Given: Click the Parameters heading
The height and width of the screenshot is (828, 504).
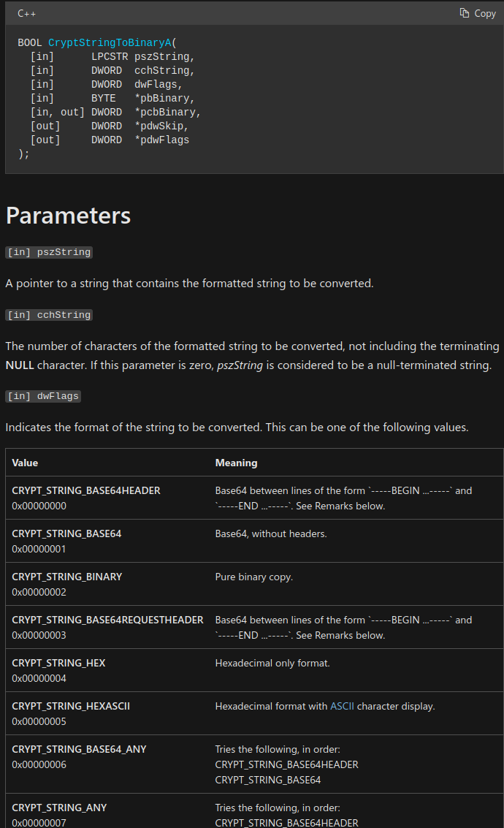Looking at the screenshot, I should coord(68,216).
